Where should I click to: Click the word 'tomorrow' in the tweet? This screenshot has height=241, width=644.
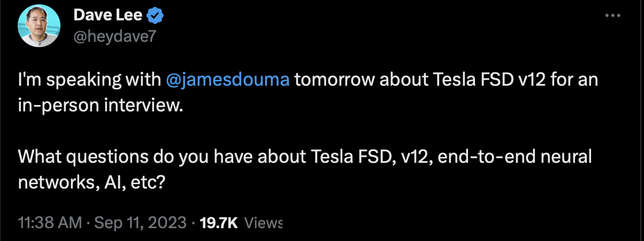[x=329, y=81]
